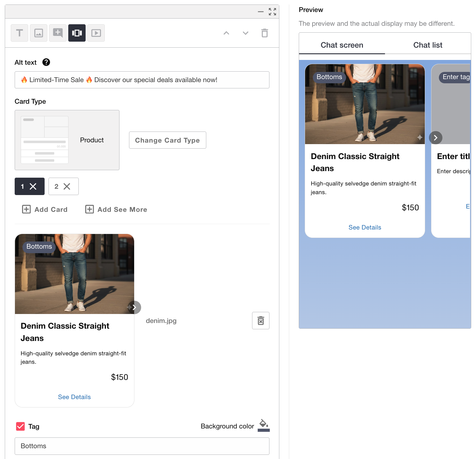476x459 pixels.
Task: Select the card carousel message icon
Action: [x=77, y=33]
